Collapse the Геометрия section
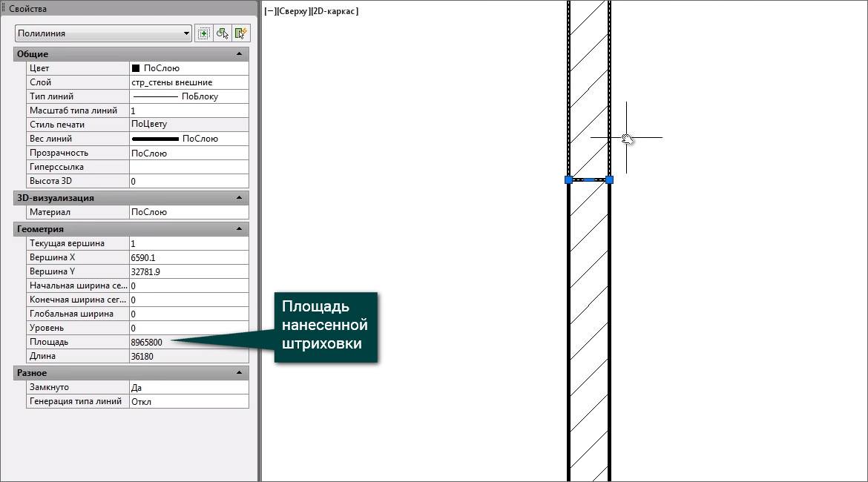The height and width of the screenshot is (482, 868). [239, 229]
